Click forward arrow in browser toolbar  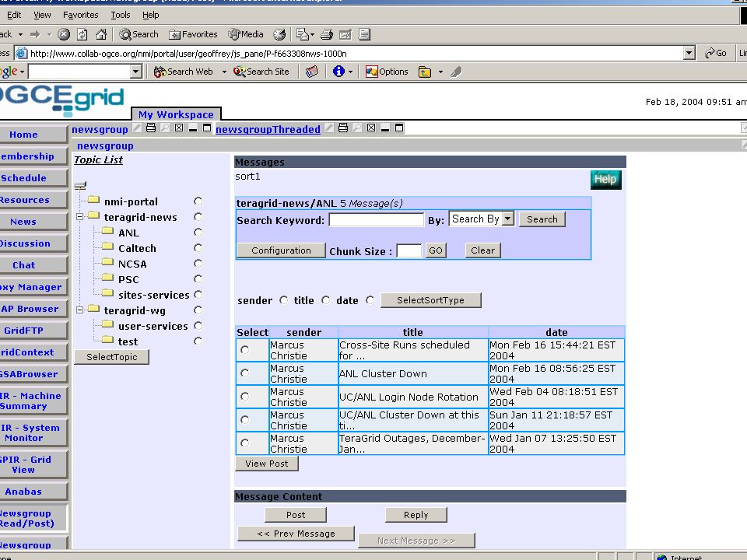[35, 34]
